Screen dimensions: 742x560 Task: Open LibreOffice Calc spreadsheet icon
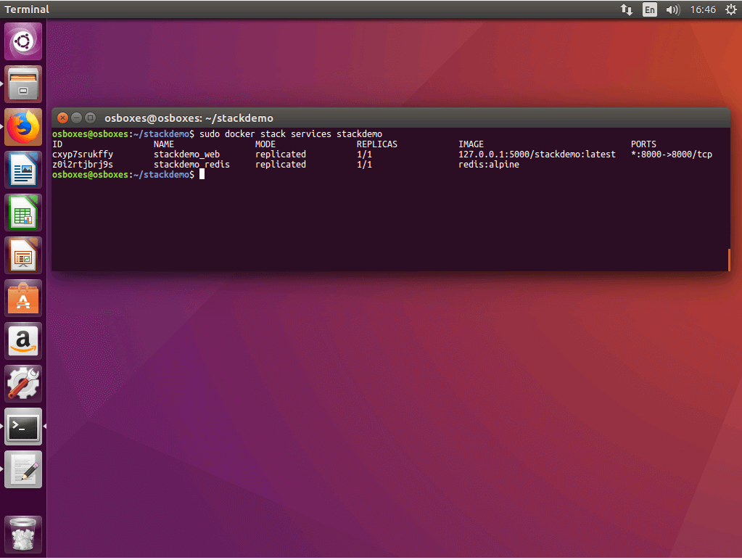tap(23, 213)
